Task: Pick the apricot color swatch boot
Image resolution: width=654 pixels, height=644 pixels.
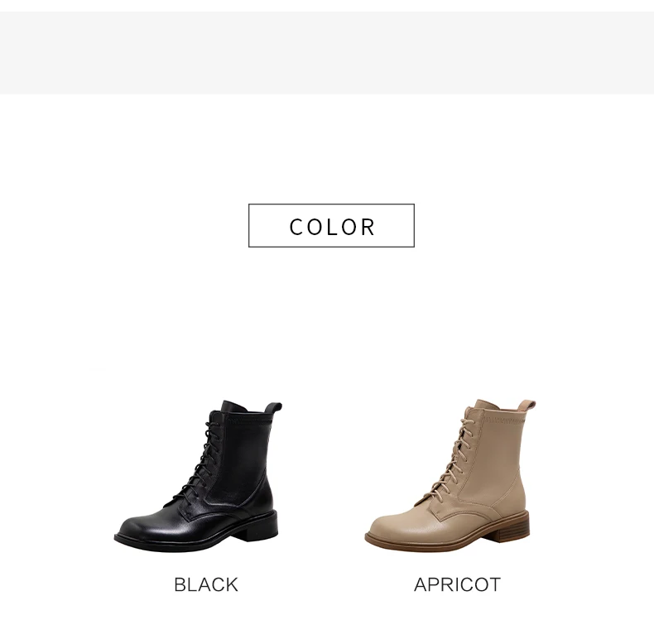Action: (x=450, y=475)
